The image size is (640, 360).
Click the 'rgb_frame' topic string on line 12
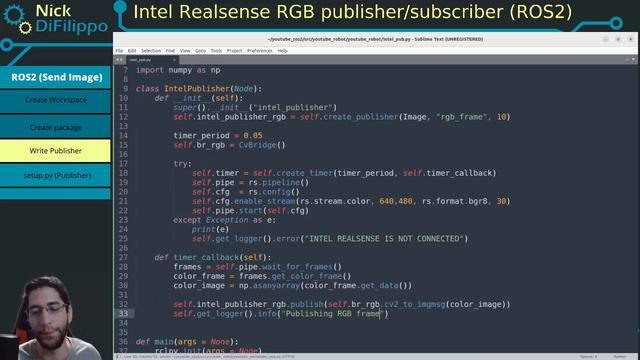click(x=462, y=117)
